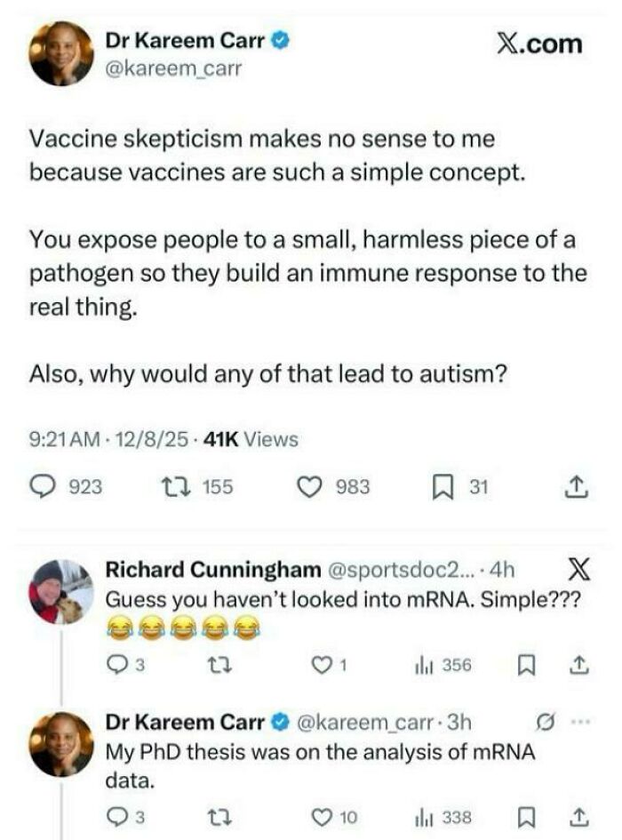Open Grok icon on Richard's reply

click(x=579, y=568)
